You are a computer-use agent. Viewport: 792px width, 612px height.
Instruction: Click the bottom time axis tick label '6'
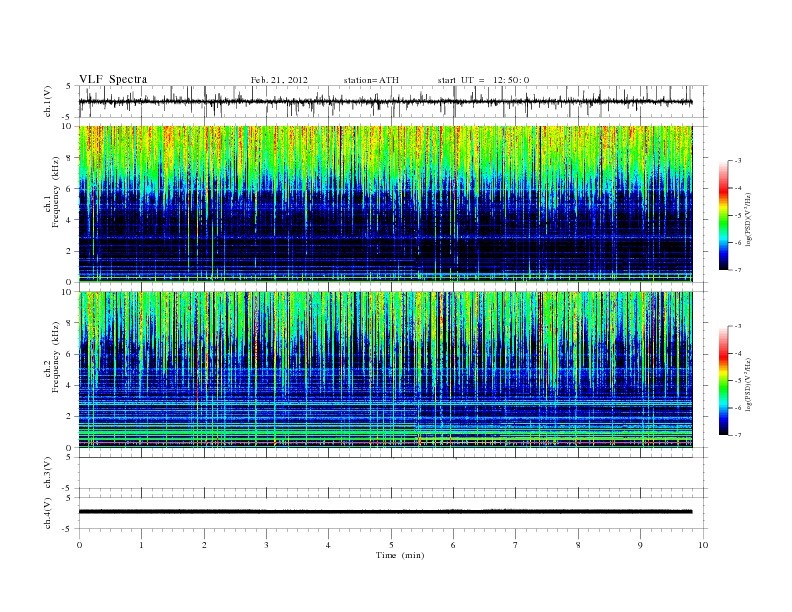coord(453,545)
